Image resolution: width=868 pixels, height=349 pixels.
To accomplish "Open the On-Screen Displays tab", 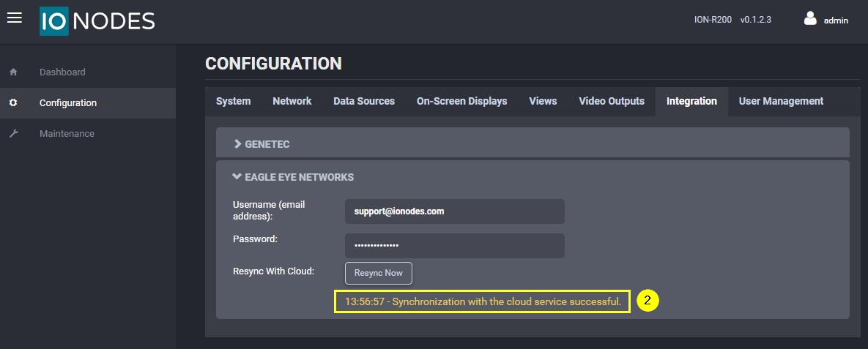I will pos(461,102).
